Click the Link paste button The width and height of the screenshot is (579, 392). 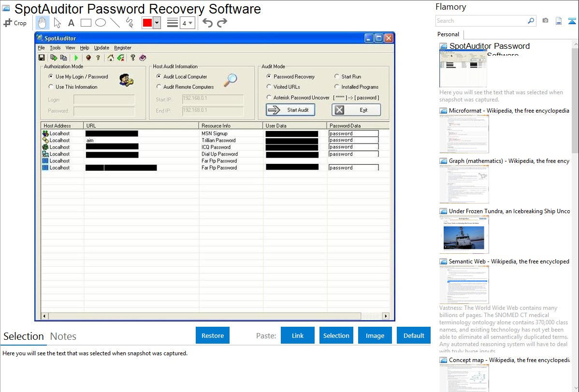click(x=298, y=335)
